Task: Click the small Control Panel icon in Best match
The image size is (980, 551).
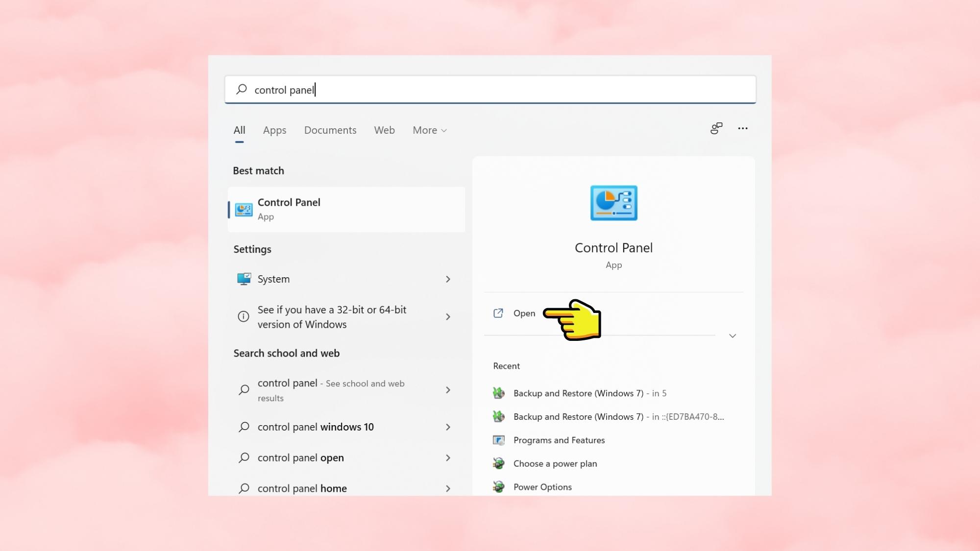Action: (244, 210)
